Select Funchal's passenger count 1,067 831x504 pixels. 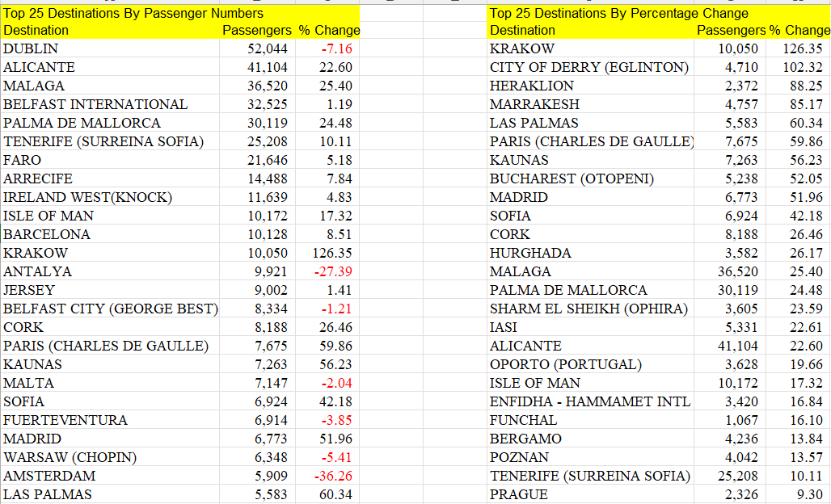click(x=730, y=420)
